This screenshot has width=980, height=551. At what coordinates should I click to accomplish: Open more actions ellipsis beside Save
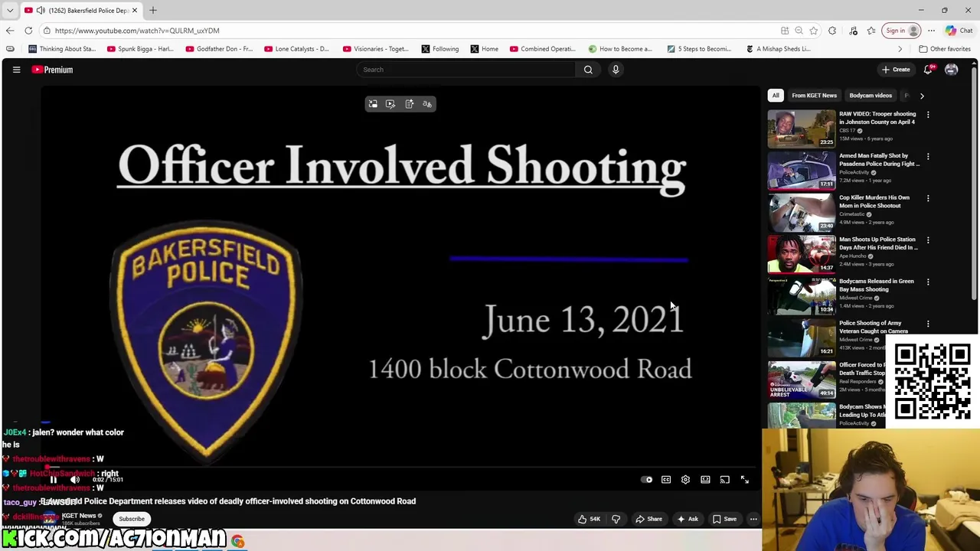pos(753,519)
